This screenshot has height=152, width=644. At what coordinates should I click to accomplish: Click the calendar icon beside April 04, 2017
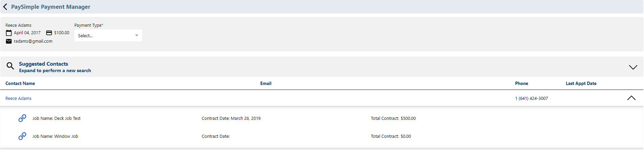[x=9, y=33]
